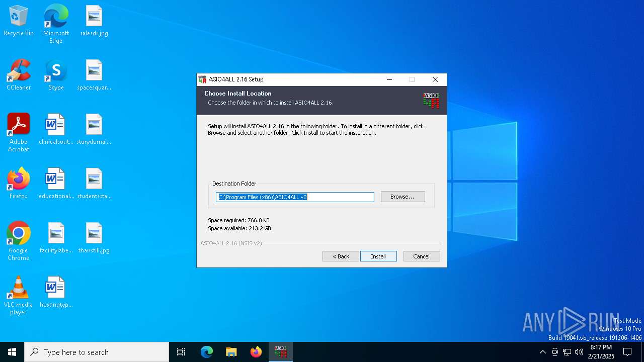
Task: Select the spacesquar... image file
Action: click(x=94, y=75)
